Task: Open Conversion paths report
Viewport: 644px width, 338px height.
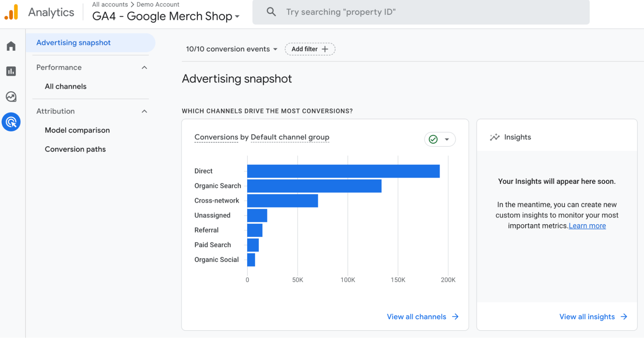Action: click(x=75, y=149)
